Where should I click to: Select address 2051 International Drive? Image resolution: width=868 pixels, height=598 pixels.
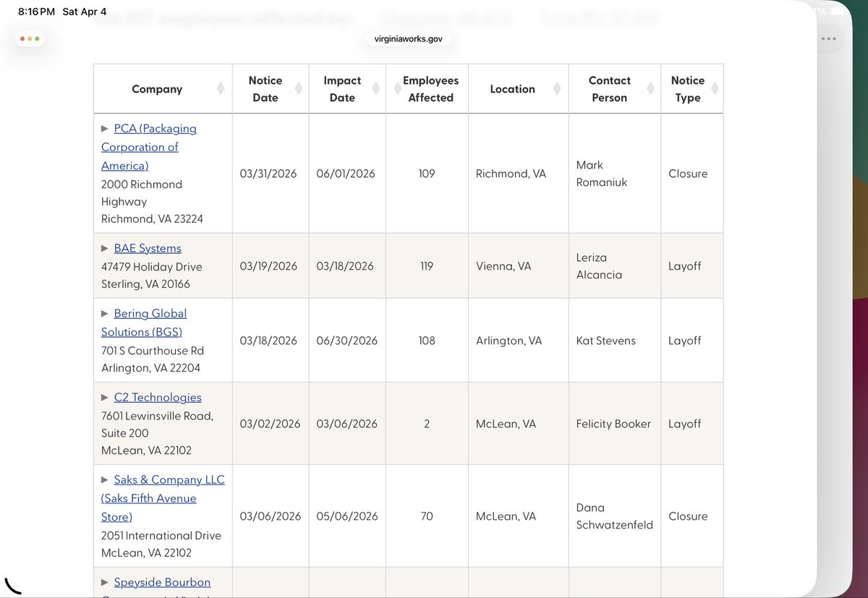tap(161, 536)
